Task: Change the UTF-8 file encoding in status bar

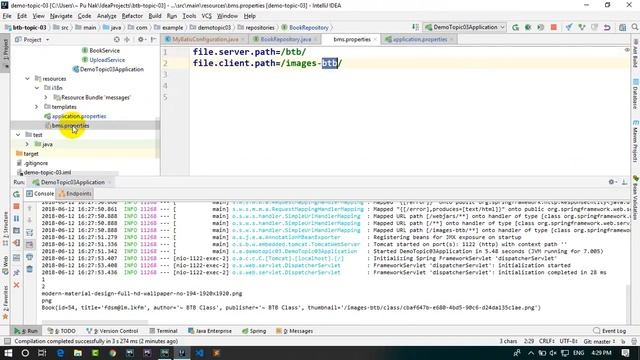Action: [x=568, y=341]
